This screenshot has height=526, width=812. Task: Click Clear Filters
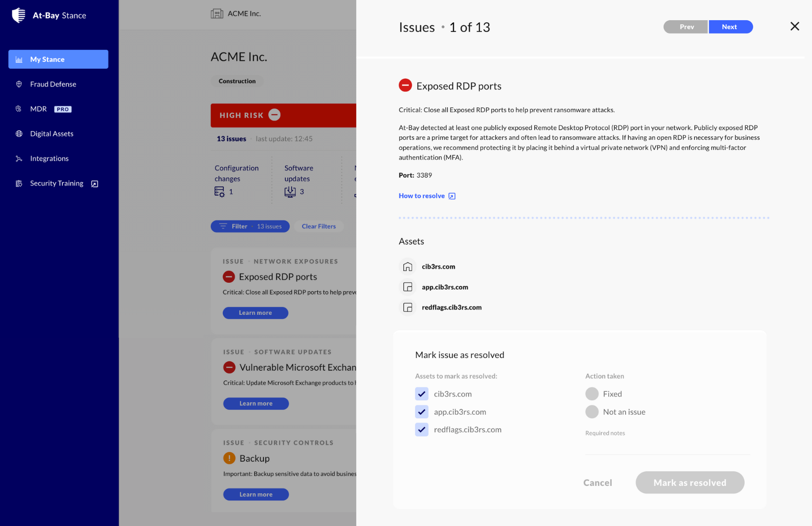click(x=319, y=226)
